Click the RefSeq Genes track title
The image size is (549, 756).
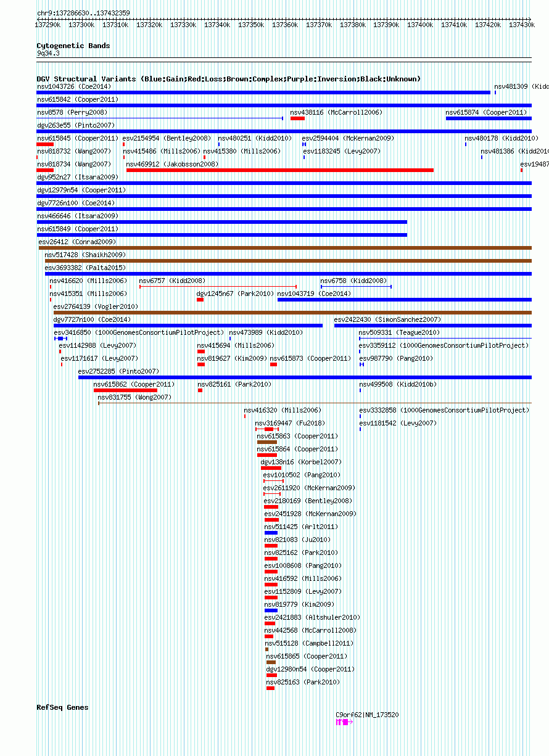point(62,707)
